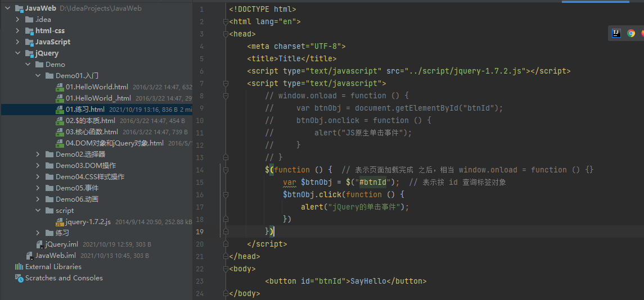Expand the Demo06.动画 folder
Screen dimensions: 644x300
38,199
